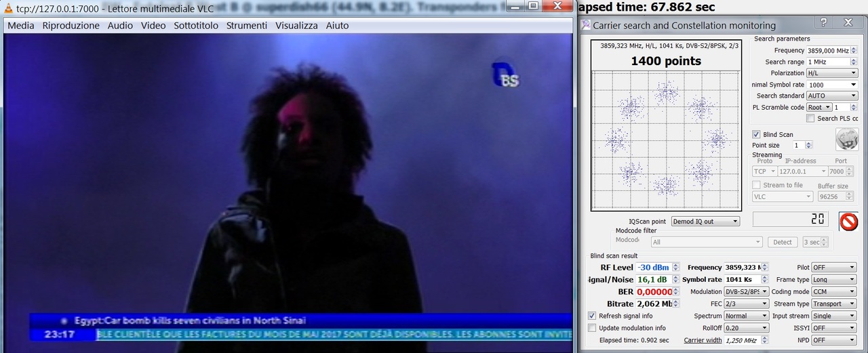This screenshot has height=353, width=868.
Task: Open the Coding mode CCM dropdown
Action: click(833, 292)
